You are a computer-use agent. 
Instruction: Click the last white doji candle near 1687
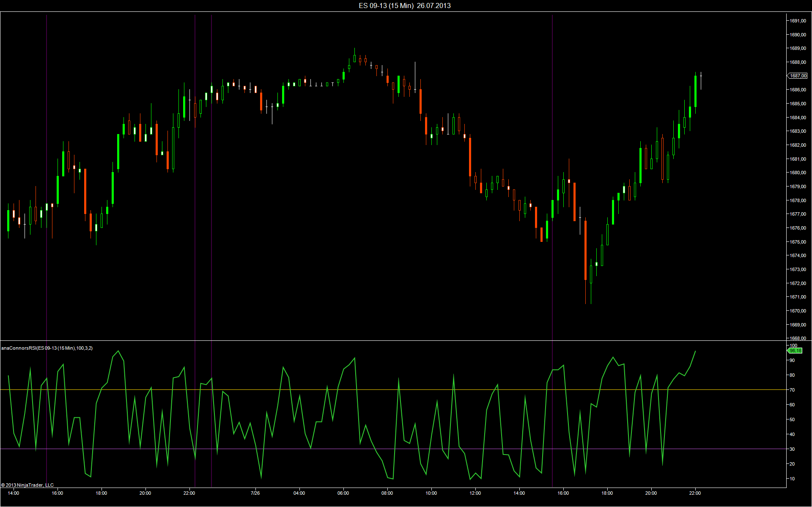[x=701, y=77]
